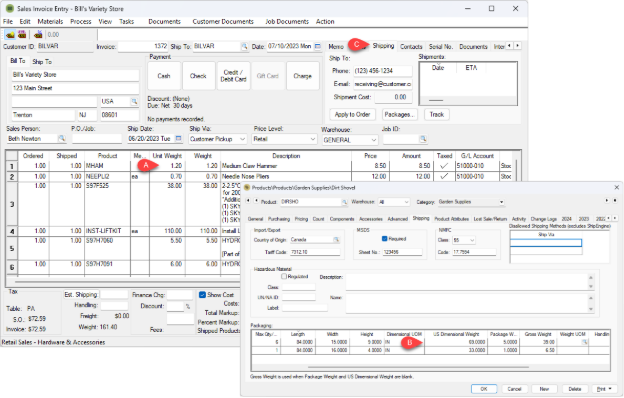Viewport: 624px width, 398px height.
Task: Open the Product DIRSHO lookup icon
Action: pos(344,202)
